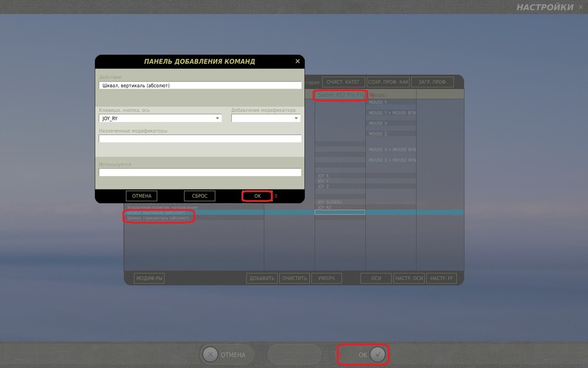Image resolution: width=588 pixels, height=368 pixels.
Task: Close the НАСТРОЙКИ screen with the top-right X
Action: point(581,6)
